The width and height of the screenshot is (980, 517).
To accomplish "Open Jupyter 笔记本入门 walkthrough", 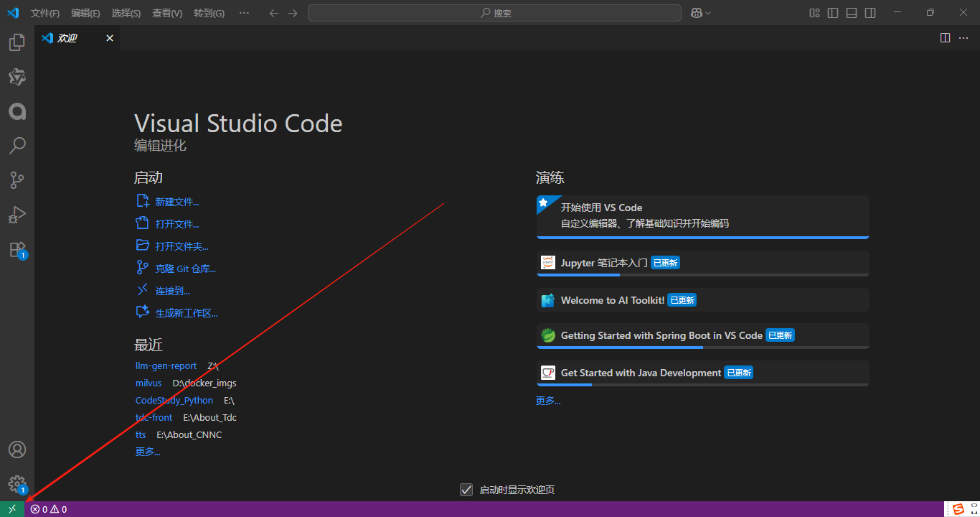I will 703,264.
